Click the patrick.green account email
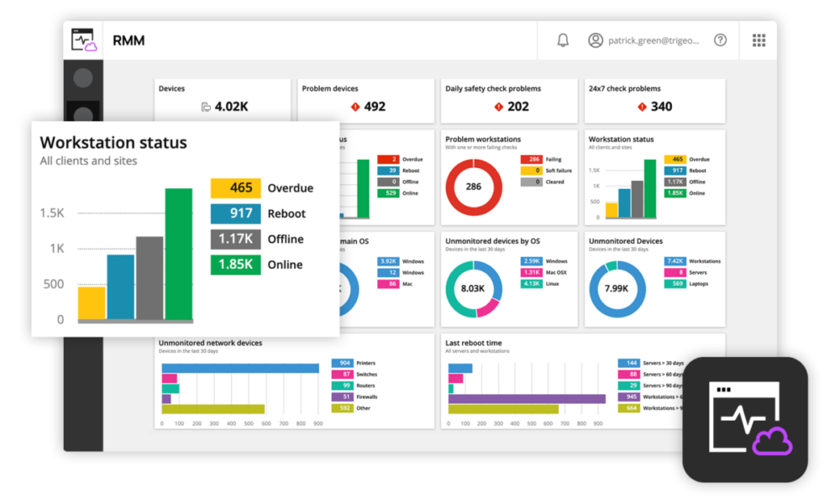This screenshot has width=840, height=504. click(x=657, y=40)
